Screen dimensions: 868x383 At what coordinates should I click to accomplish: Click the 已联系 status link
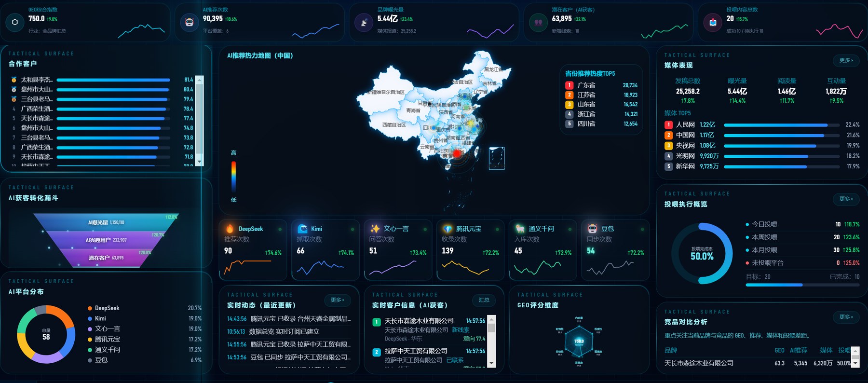pyautogui.click(x=455, y=360)
